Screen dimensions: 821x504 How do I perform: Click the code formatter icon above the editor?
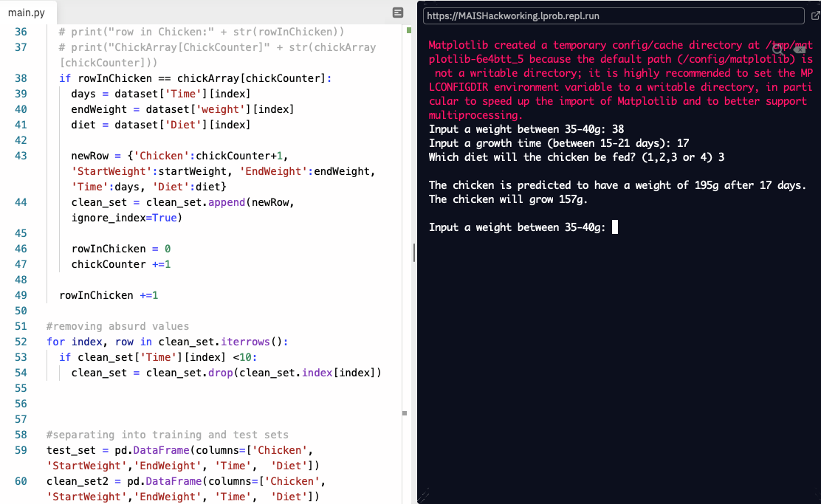(398, 13)
